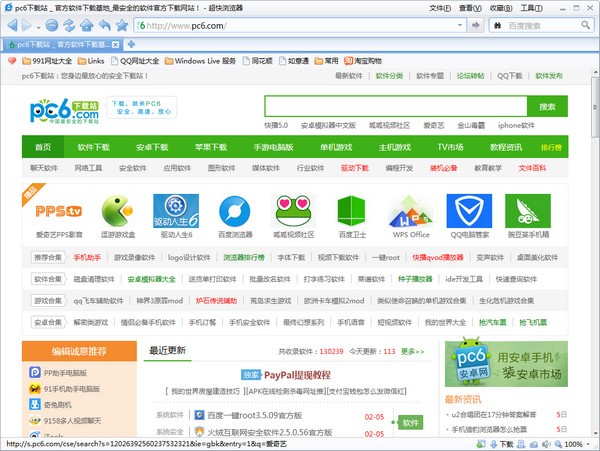Click the 抢汽车票 link
The width and height of the screenshot is (600, 451).
coord(492,322)
